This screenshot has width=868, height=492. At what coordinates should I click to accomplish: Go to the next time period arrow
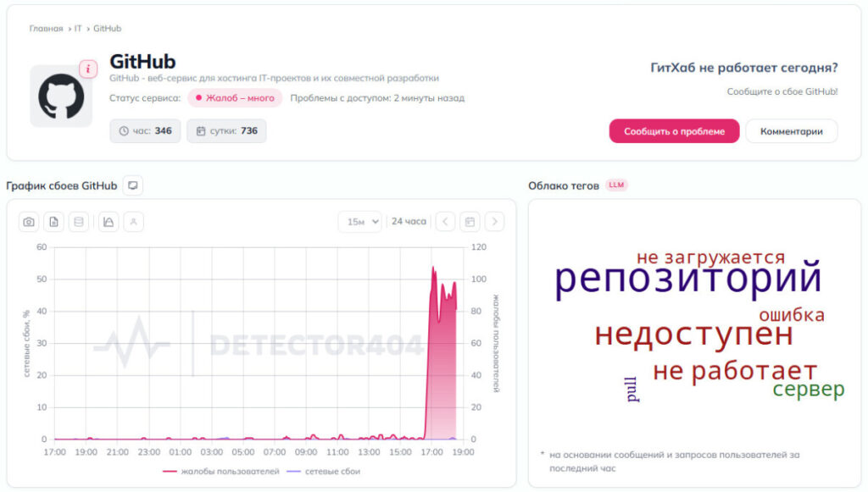pyautogui.click(x=494, y=222)
